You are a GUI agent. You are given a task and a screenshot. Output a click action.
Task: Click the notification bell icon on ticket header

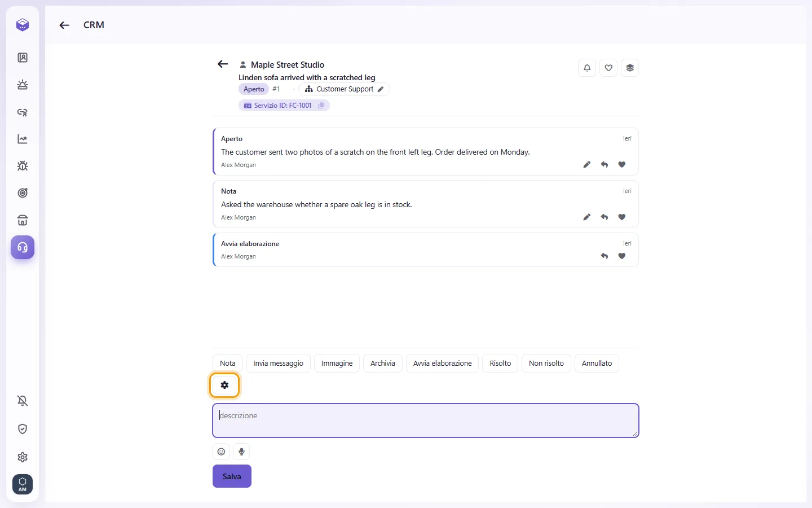587,68
